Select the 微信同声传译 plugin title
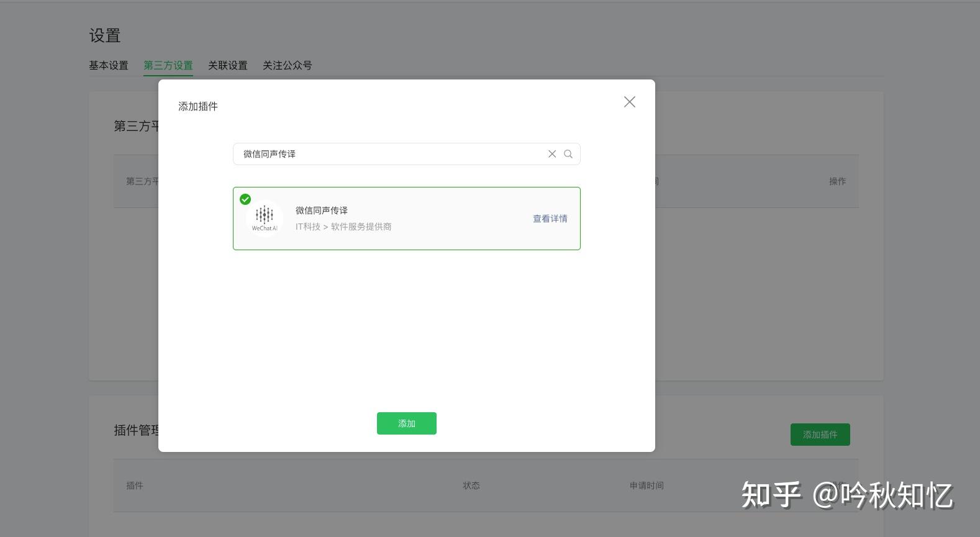Image resolution: width=980 pixels, height=537 pixels. click(x=321, y=210)
